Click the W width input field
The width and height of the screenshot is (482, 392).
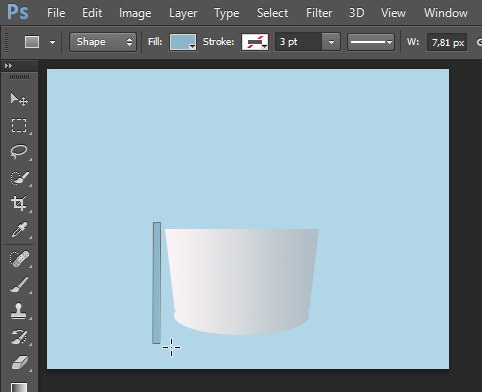point(447,42)
